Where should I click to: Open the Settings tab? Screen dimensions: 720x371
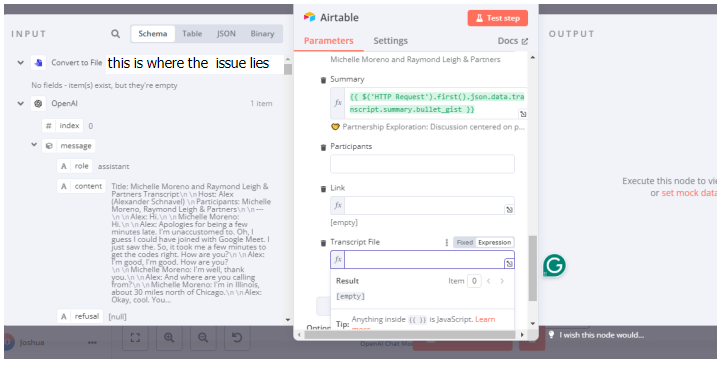390,41
